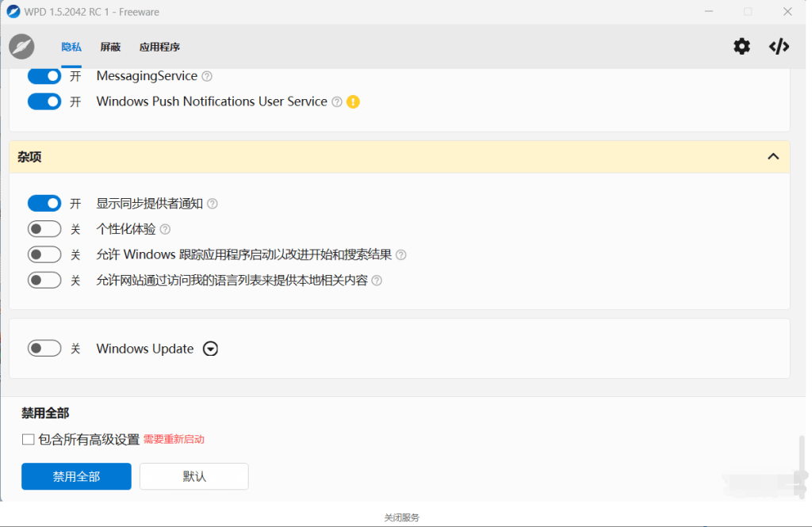Click the 默认 button
812x527 pixels.
coord(194,476)
